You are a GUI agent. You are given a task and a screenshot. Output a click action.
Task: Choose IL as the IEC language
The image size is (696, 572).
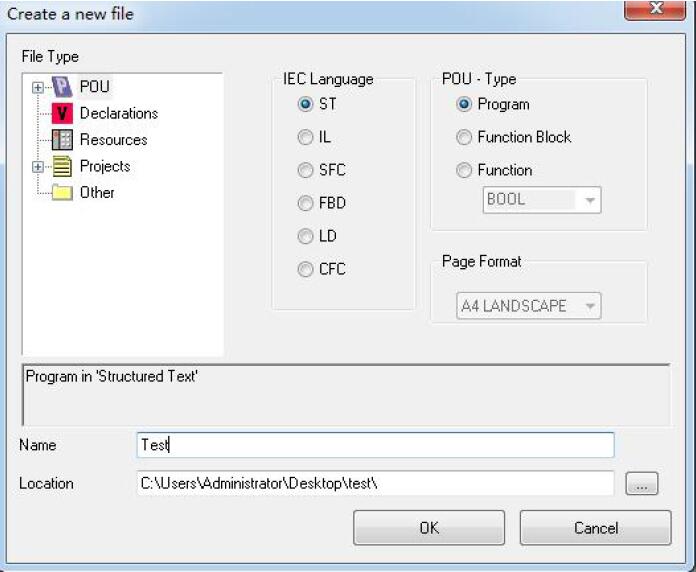305,138
